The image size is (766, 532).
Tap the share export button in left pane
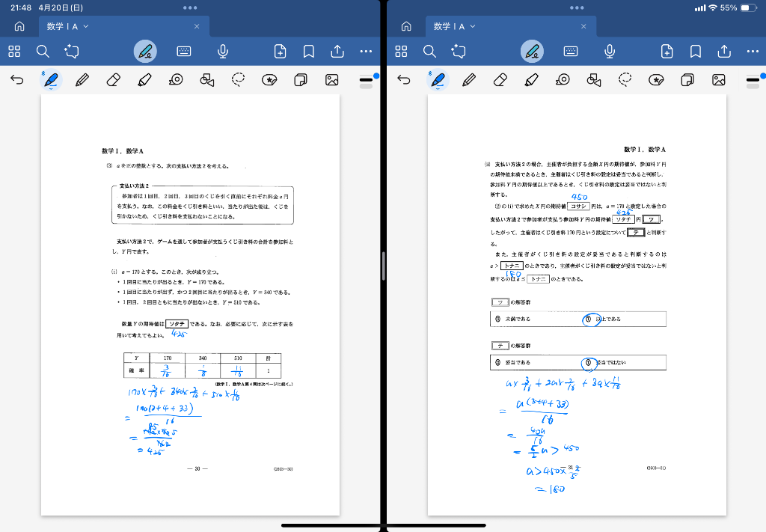337,51
